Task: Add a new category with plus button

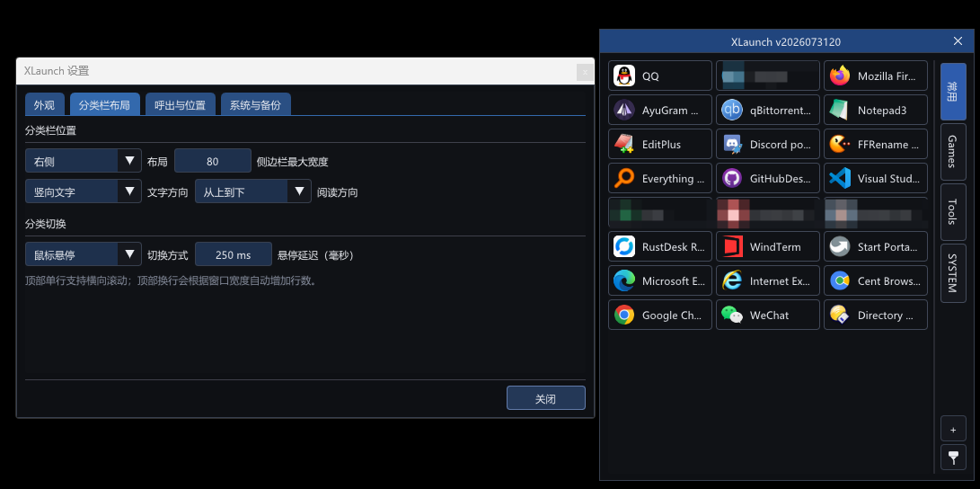Action: point(953,429)
